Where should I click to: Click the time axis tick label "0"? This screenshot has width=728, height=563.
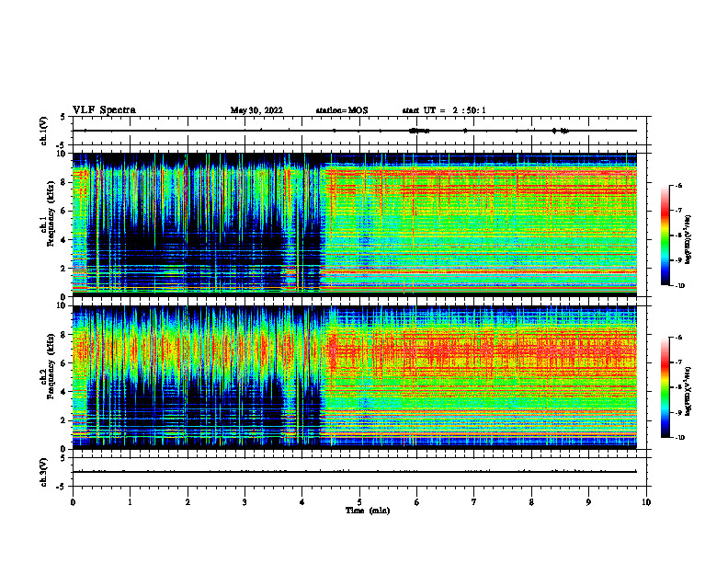[x=73, y=502]
